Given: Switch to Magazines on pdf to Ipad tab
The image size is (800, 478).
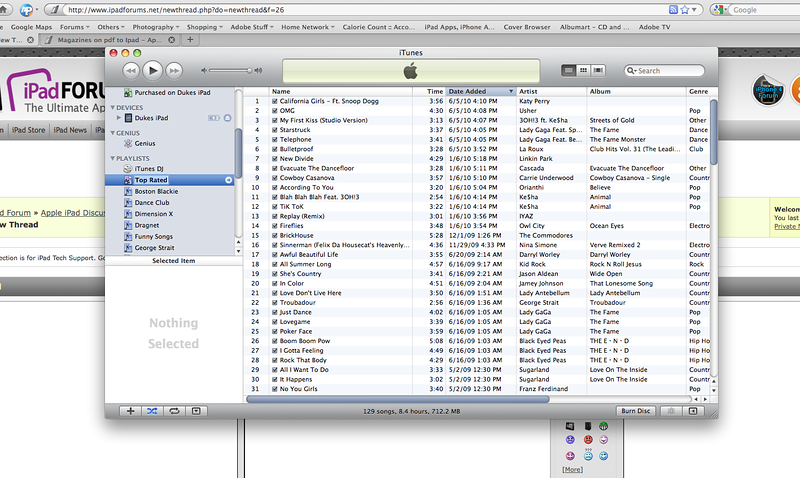Looking at the screenshot, I should pos(110,39).
